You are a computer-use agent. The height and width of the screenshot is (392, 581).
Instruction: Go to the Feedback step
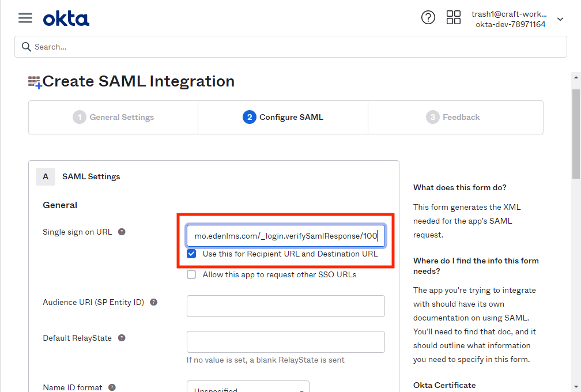coord(456,117)
